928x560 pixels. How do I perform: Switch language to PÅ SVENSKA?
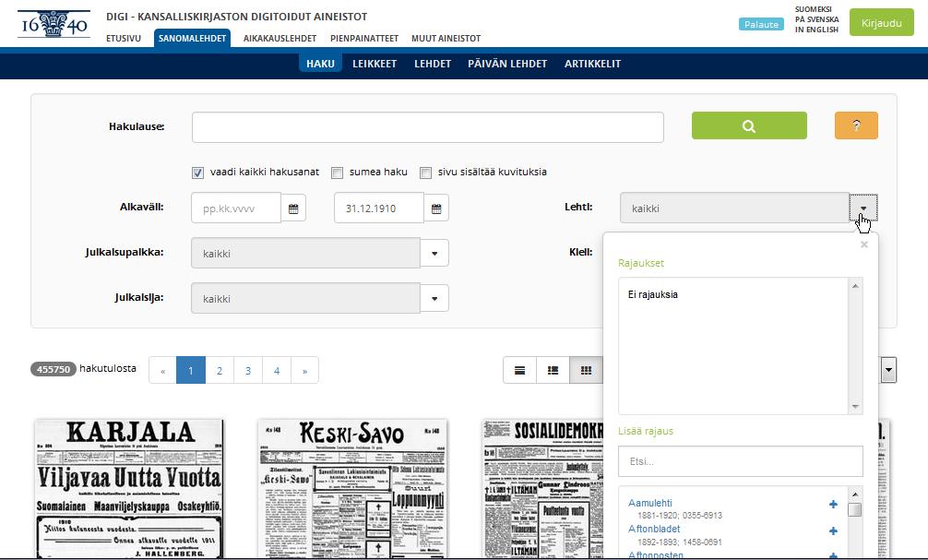point(816,19)
